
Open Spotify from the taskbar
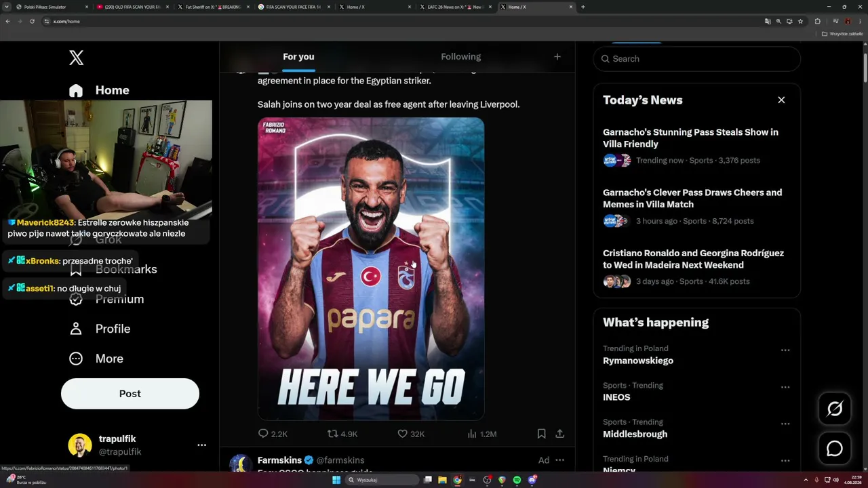click(517, 480)
